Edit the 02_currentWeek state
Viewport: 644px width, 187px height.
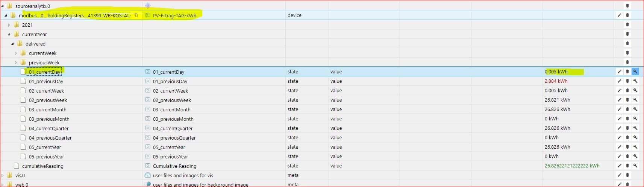coord(619,90)
